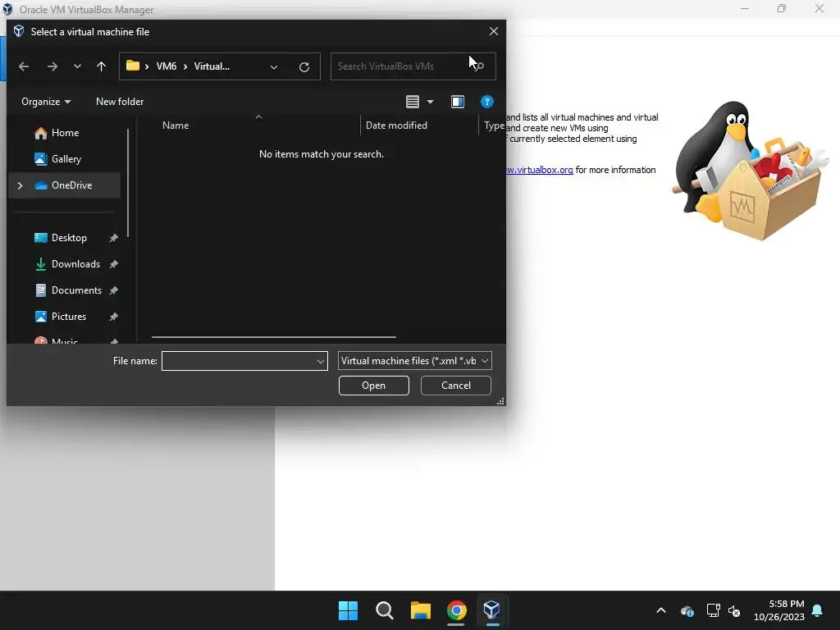Screen dimensions: 840x630
Task: Go up one folder level arrow
Action: (101, 66)
